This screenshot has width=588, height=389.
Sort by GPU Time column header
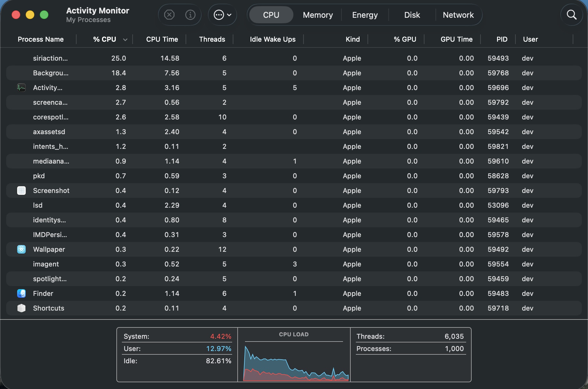tap(456, 39)
